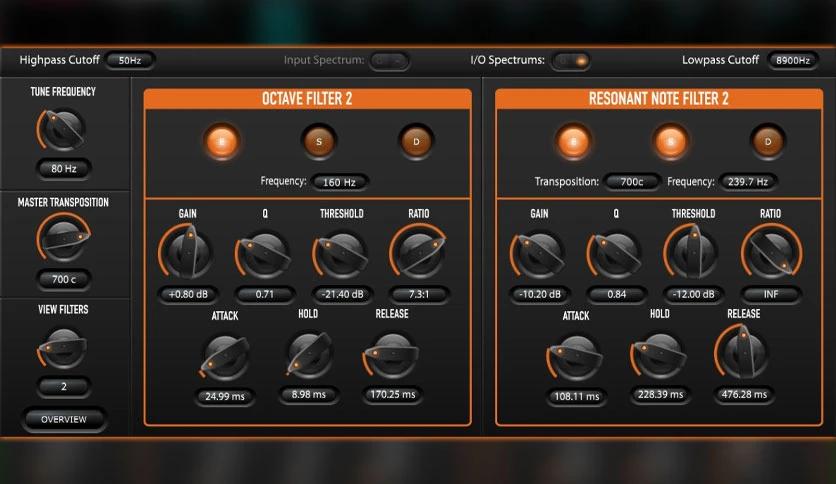The width and height of the screenshot is (836, 484).
Task: Select the 239.7 Hz frequency field
Action: [748, 182]
